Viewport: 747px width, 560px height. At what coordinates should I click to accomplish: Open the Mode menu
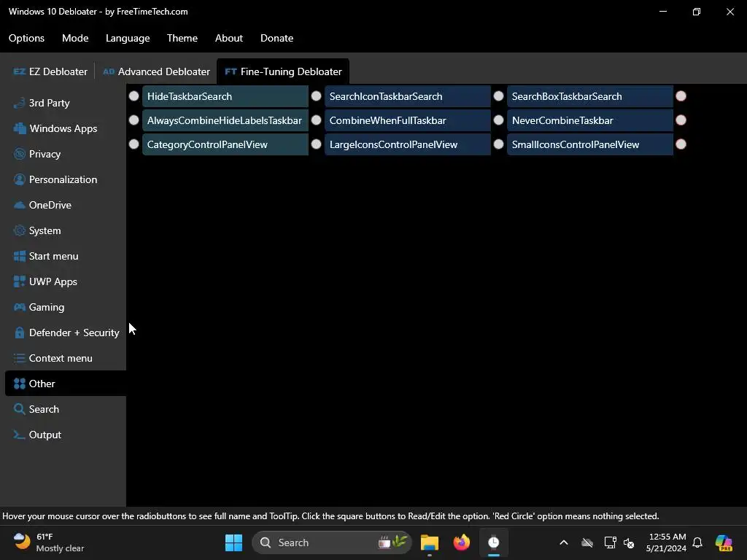click(75, 38)
